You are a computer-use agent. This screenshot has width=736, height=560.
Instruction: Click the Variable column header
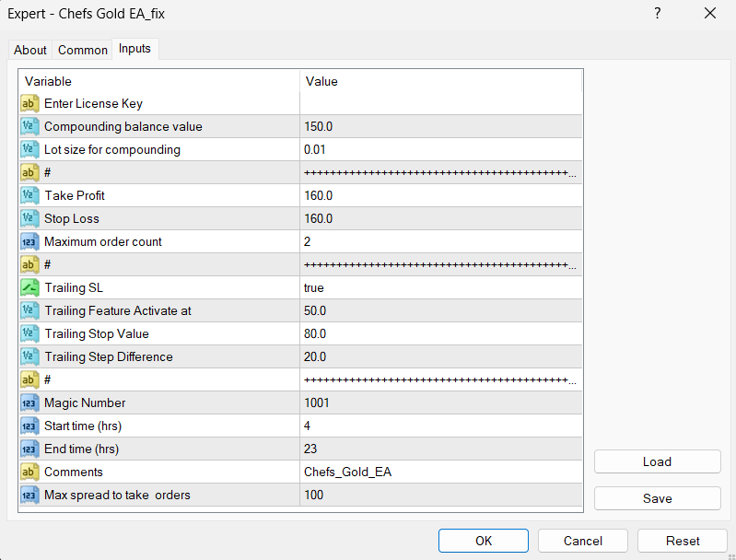coord(158,82)
